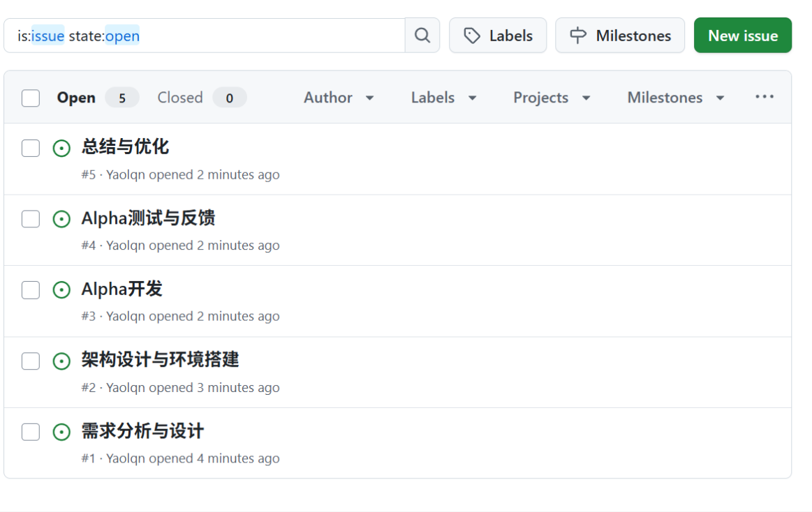
Task: Open the Projects filter dropdown
Action: point(552,98)
